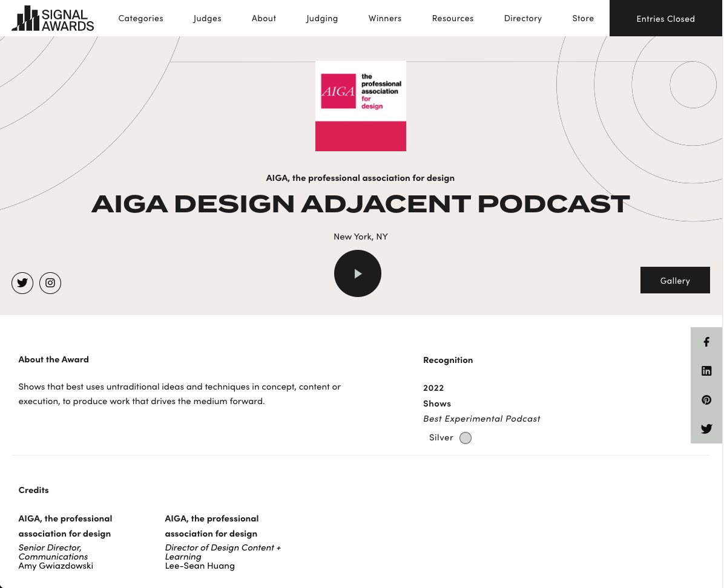Click the AIGA Design Adjacent Podcast heading
This screenshot has width=724, height=588.
[360, 204]
